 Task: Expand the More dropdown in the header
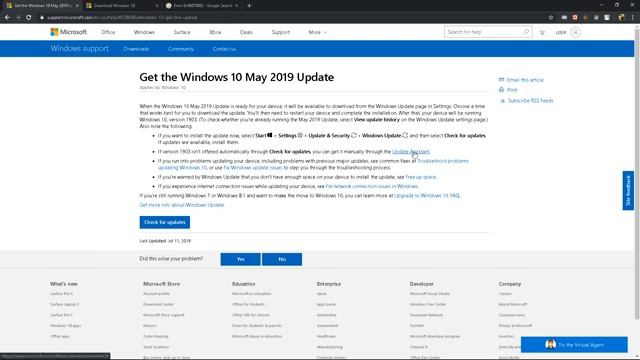tap(317, 32)
